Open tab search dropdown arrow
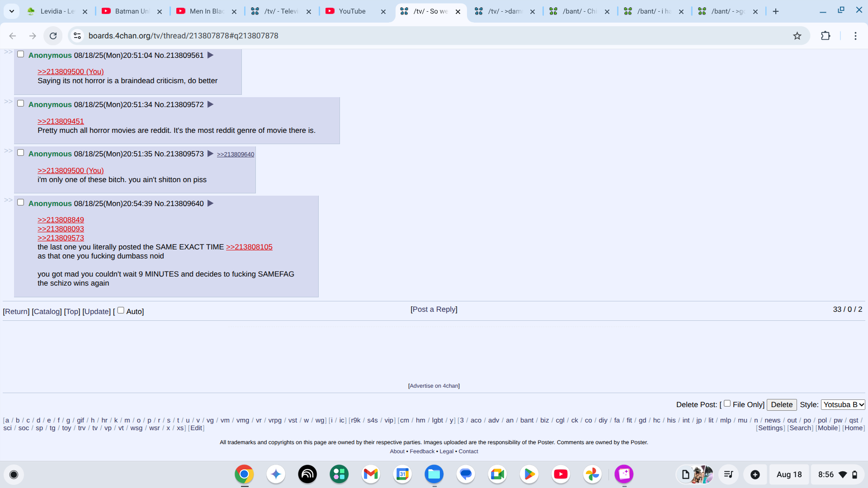868x488 pixels. click(12, 11)
